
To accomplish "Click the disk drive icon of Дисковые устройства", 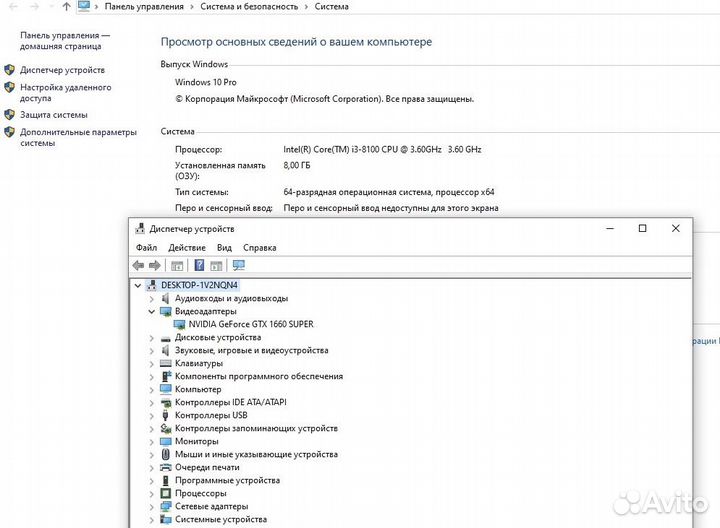I will click(x=166, y=338).
